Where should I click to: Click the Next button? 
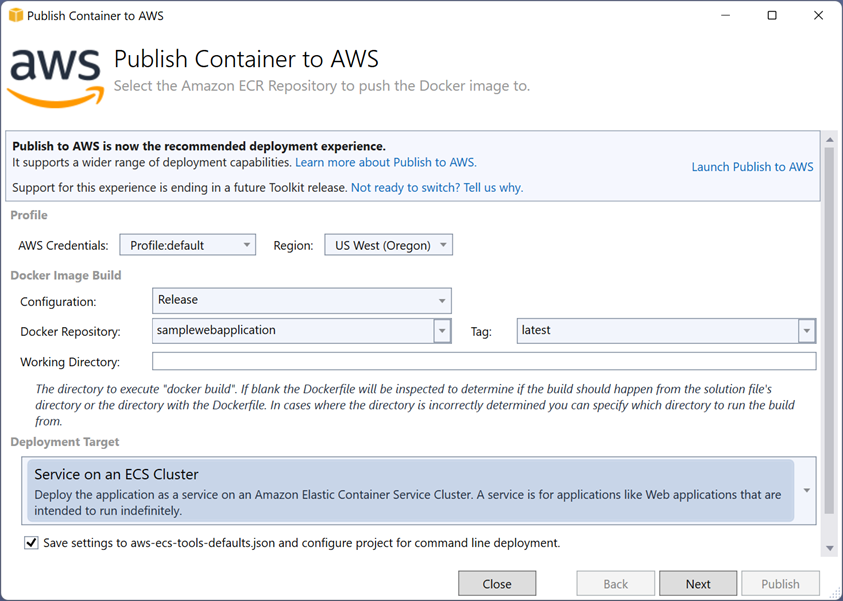coord(698,584)
